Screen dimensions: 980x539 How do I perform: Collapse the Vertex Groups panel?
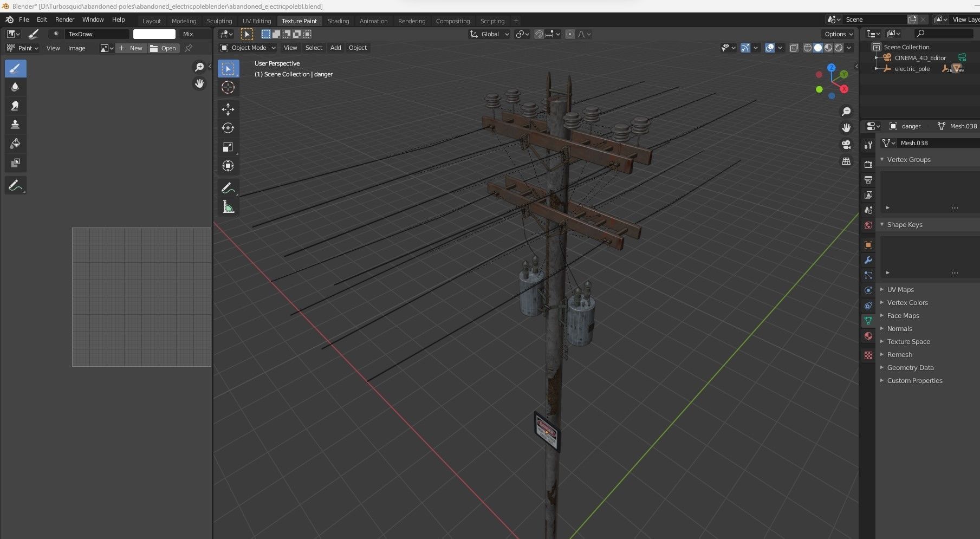[882, 160]
